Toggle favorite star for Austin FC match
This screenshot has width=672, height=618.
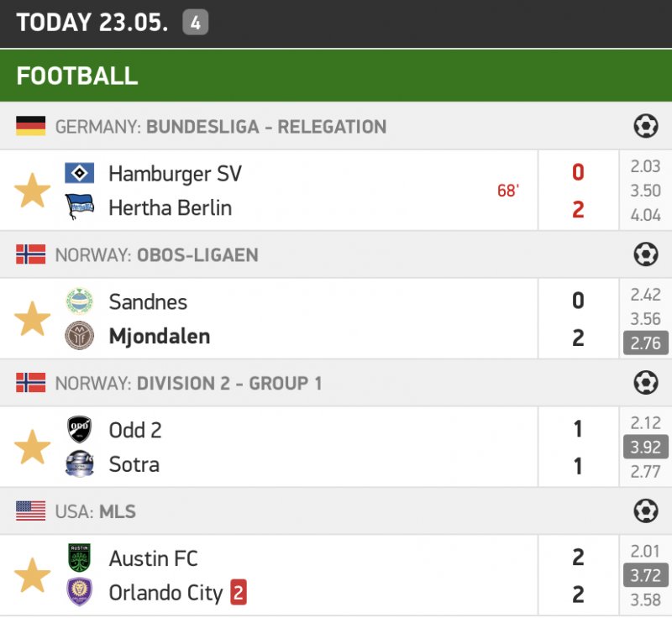click(33, 576)
